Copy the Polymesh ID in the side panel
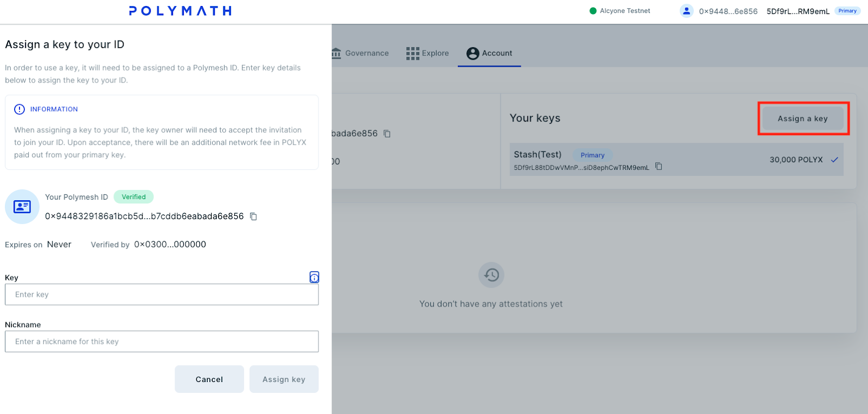 [253, 216]
